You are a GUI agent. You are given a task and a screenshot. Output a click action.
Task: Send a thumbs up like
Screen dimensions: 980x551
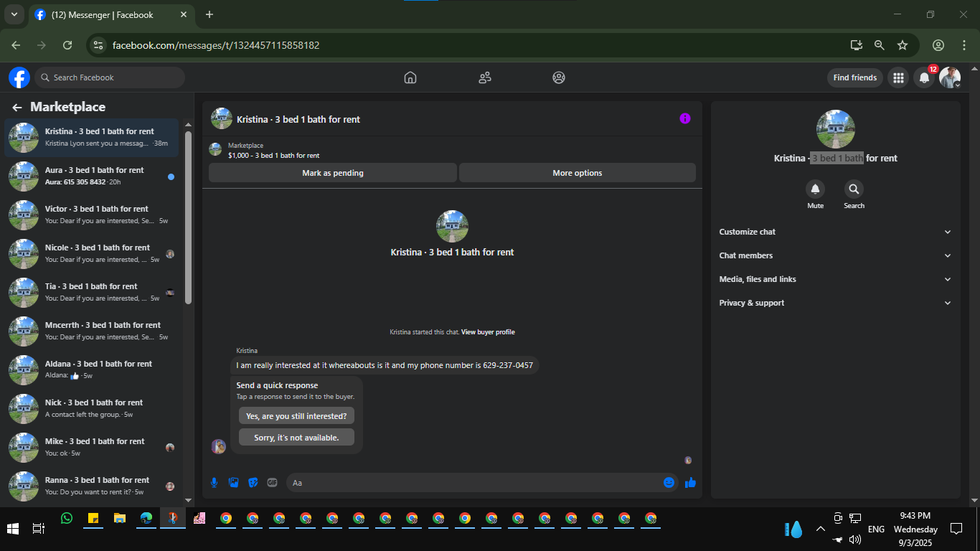coord(690,483)
